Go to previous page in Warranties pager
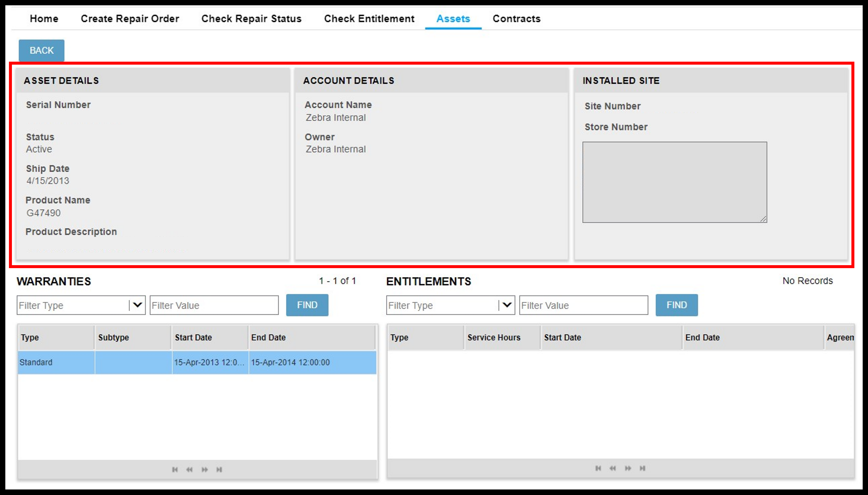The width and height of the screenshot is (868, 495). click(189, 469)
